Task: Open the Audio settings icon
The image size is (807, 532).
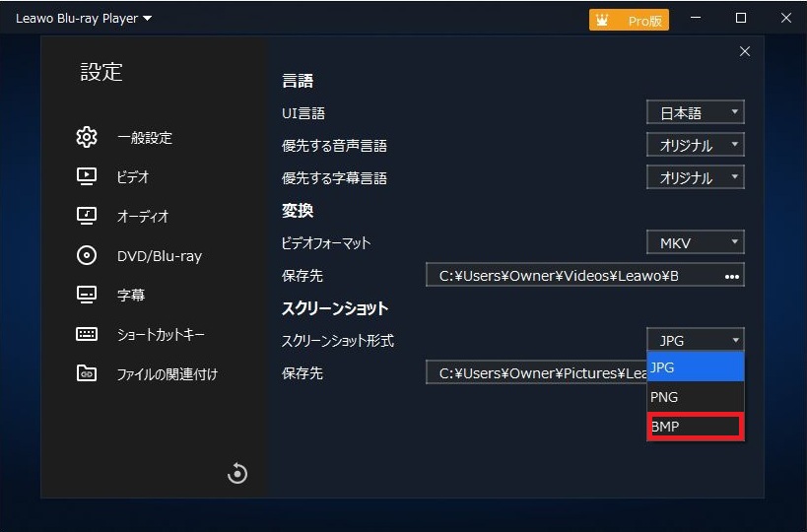Action: [x=87, y=216]
